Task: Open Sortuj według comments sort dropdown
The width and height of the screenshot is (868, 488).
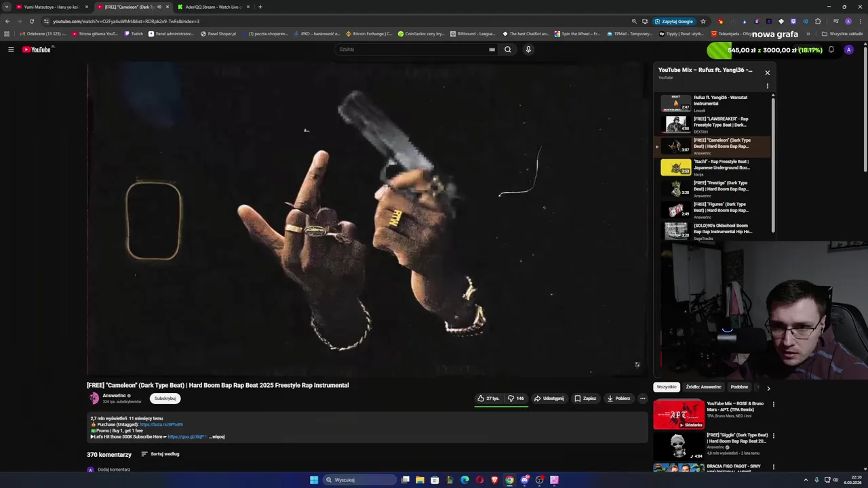Action: click(161, 454)
